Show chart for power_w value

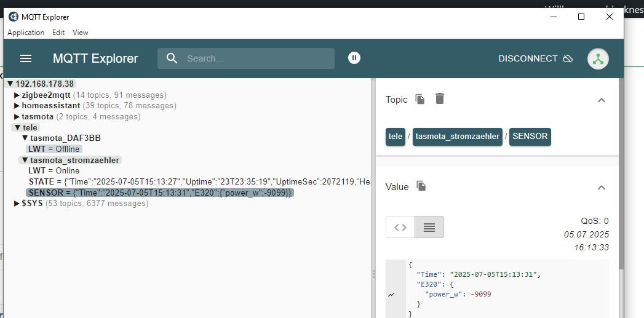pos(391,295)
